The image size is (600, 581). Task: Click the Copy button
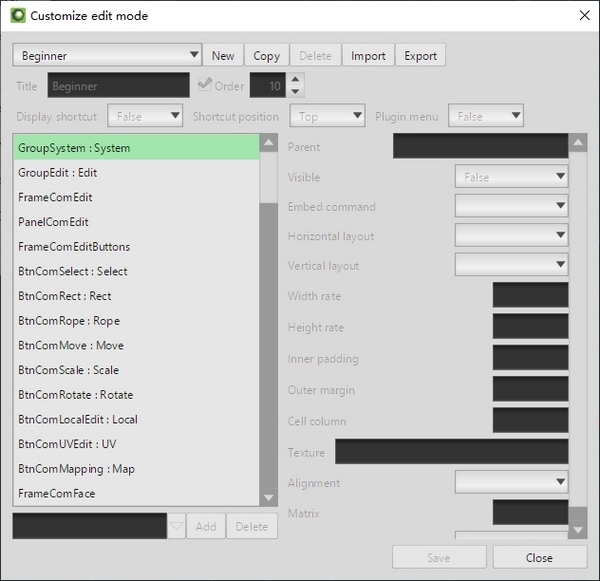click(x=267, y=55)
